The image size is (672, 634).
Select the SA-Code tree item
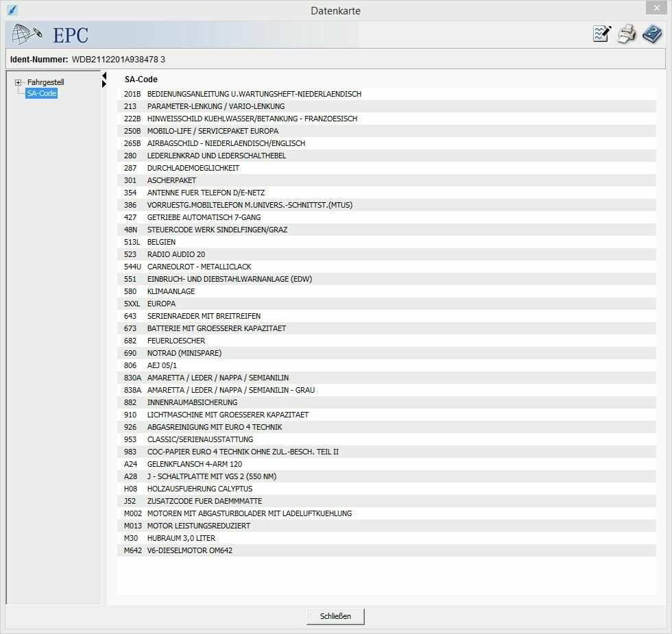coord(42,93)
